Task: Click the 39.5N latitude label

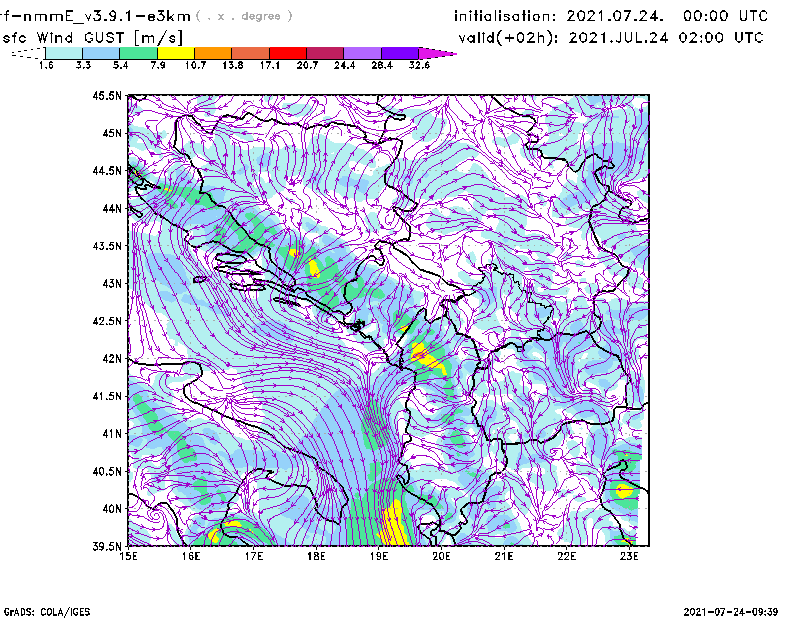Action: tap(107, 546)
